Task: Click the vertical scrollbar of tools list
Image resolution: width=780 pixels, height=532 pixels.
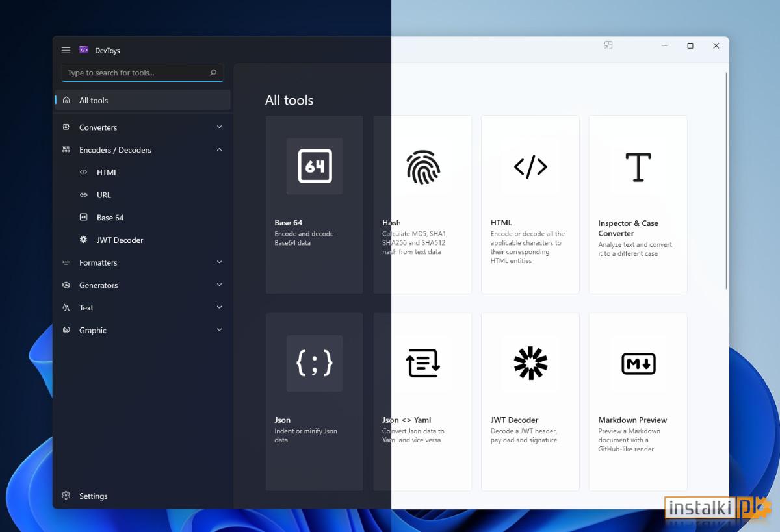Action: coord(726,181)
